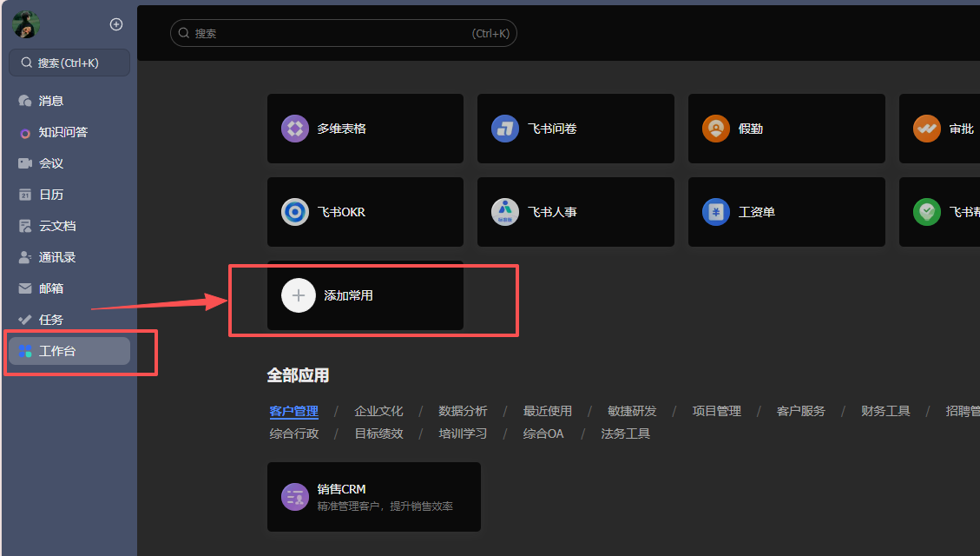The image size is (980, 556).
Task: Click the 任务 checkmark icon
Action: 25,320
